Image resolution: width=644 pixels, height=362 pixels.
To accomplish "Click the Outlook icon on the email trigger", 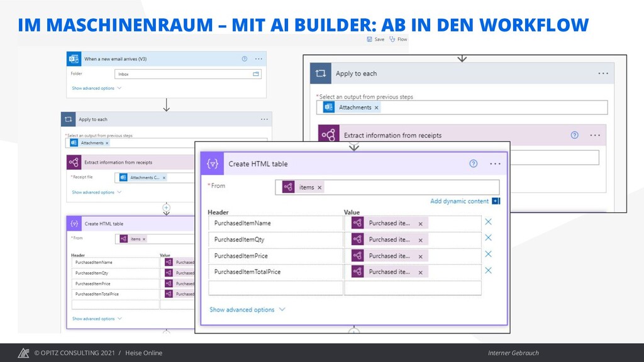I will click(x=74, y=58).
